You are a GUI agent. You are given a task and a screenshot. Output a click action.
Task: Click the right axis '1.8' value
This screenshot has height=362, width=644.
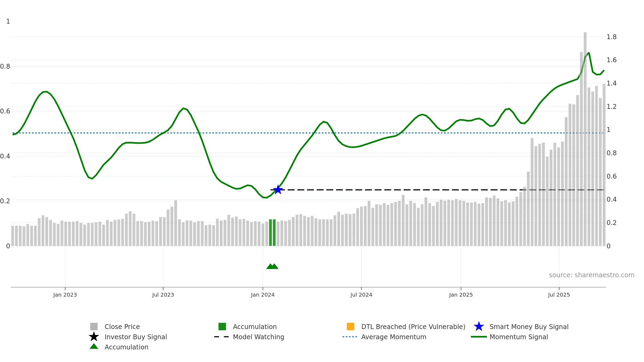click(x=612, y=37)
